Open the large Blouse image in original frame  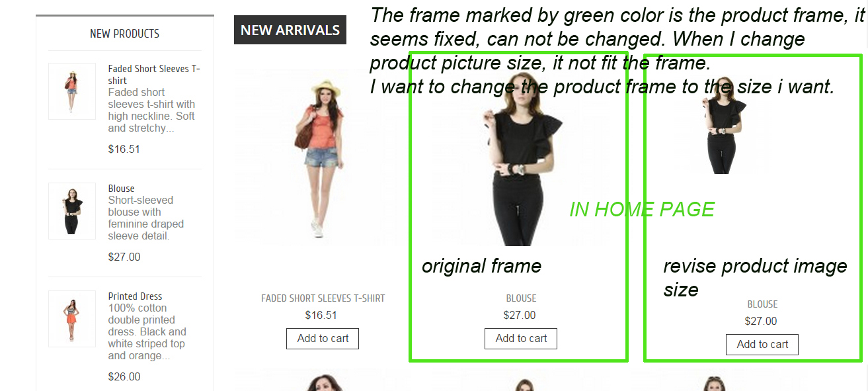pyautogui.click(x=521, y=157)
